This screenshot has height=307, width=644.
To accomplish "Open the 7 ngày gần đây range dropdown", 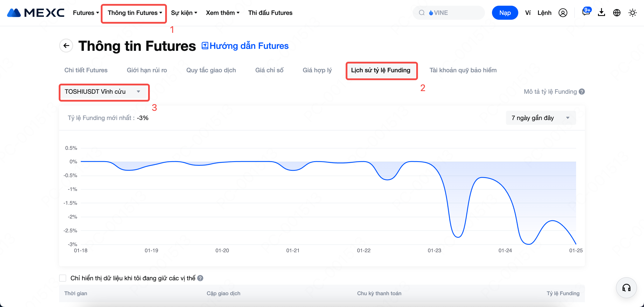I will coord(541,118).
